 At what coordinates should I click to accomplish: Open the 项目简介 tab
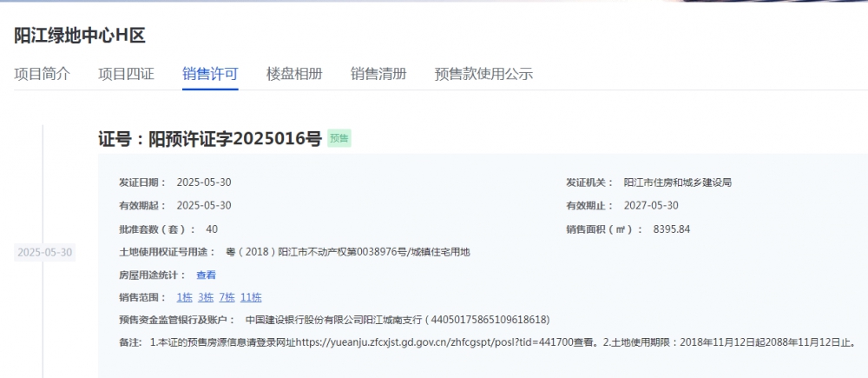[42, 74]
